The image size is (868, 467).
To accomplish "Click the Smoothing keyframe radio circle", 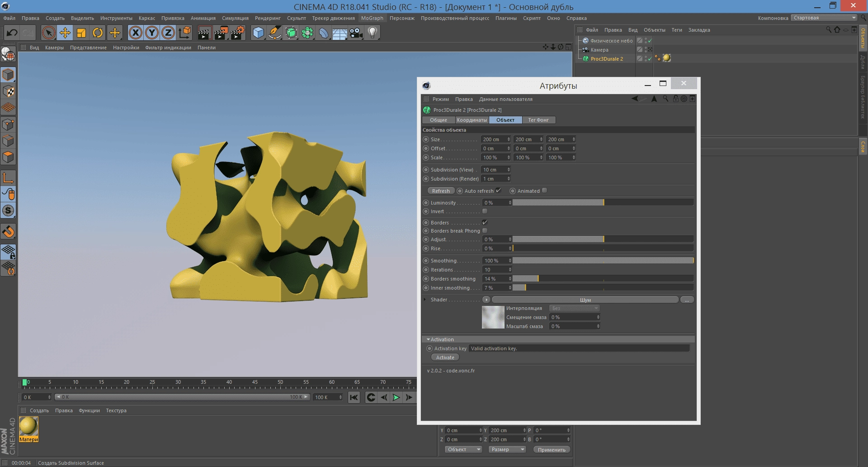I will [x=426, y=261].
